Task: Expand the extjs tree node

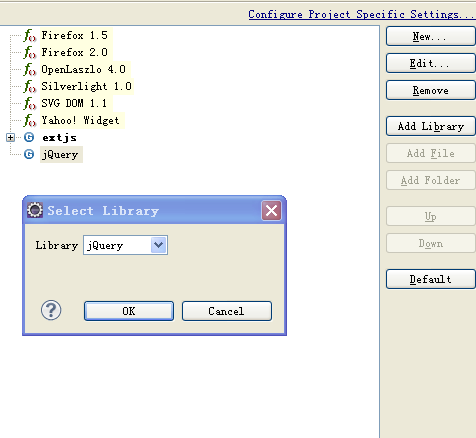Action: [10, 137]
